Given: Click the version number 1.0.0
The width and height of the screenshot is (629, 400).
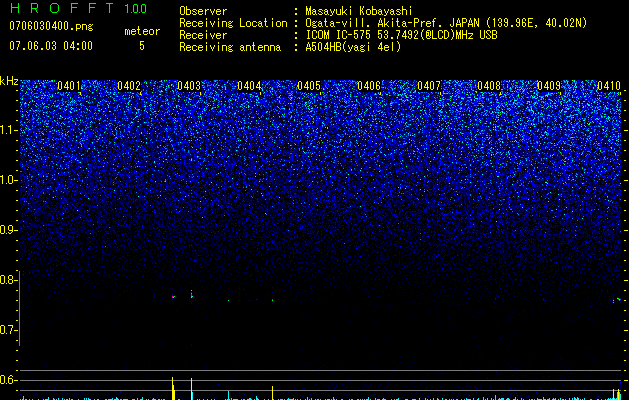Looking at the screenshot, I should point(136,9).
